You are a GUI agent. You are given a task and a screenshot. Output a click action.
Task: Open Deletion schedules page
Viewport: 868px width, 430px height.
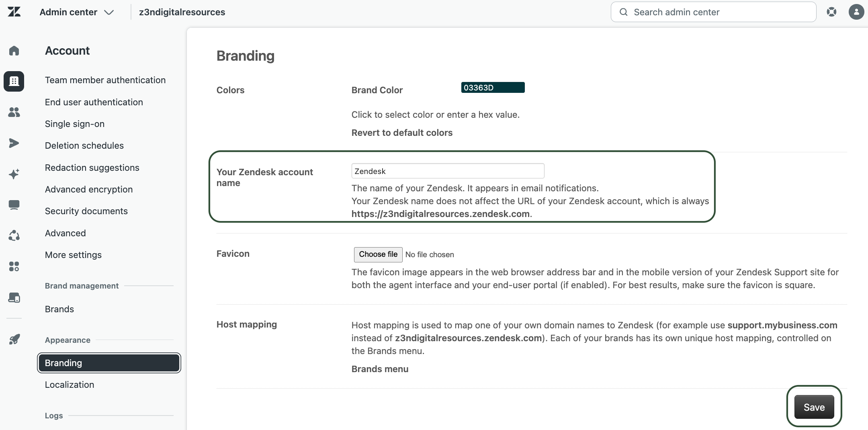(x=84, y=145)
